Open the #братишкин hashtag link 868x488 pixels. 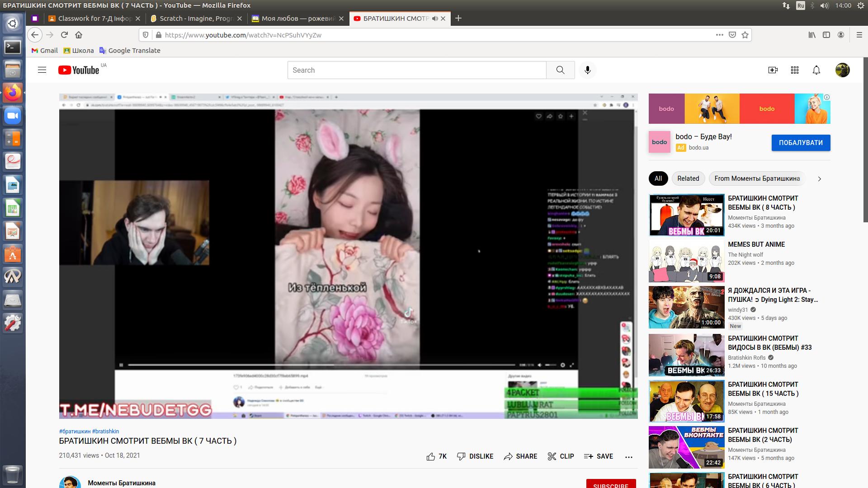click(x=75, y=431)
